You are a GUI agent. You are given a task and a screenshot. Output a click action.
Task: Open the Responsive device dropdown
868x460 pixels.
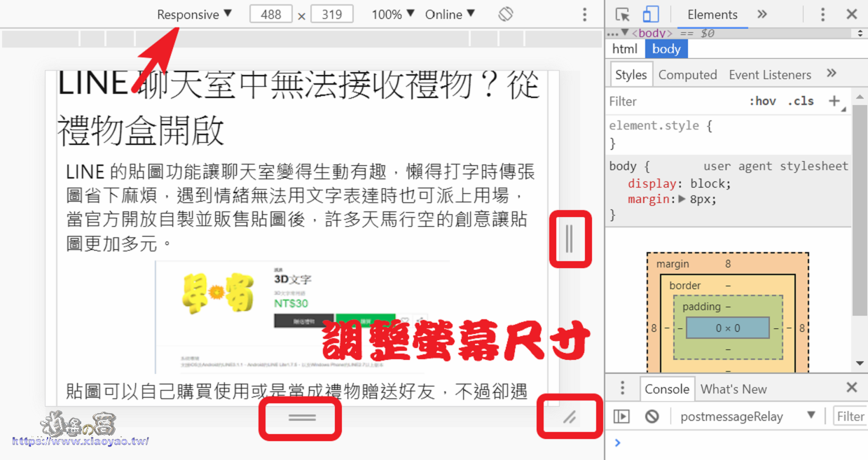pyautogui.click(x=194, y=14)
